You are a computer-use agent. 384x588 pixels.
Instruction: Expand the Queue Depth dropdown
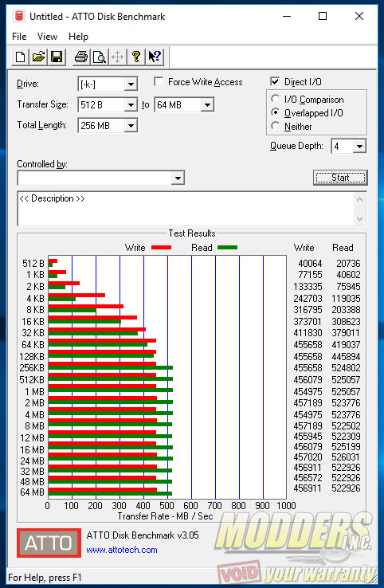coord(359,146)
